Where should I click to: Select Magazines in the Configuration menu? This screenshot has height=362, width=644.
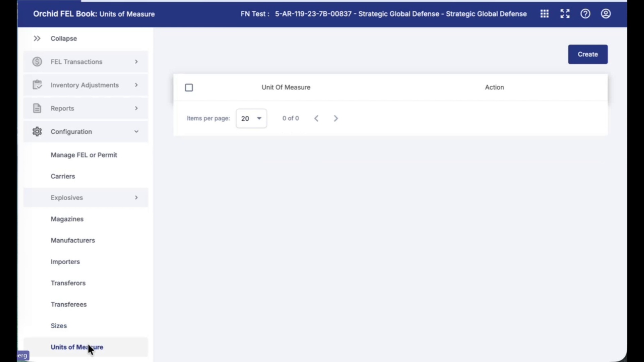point(67,219)
